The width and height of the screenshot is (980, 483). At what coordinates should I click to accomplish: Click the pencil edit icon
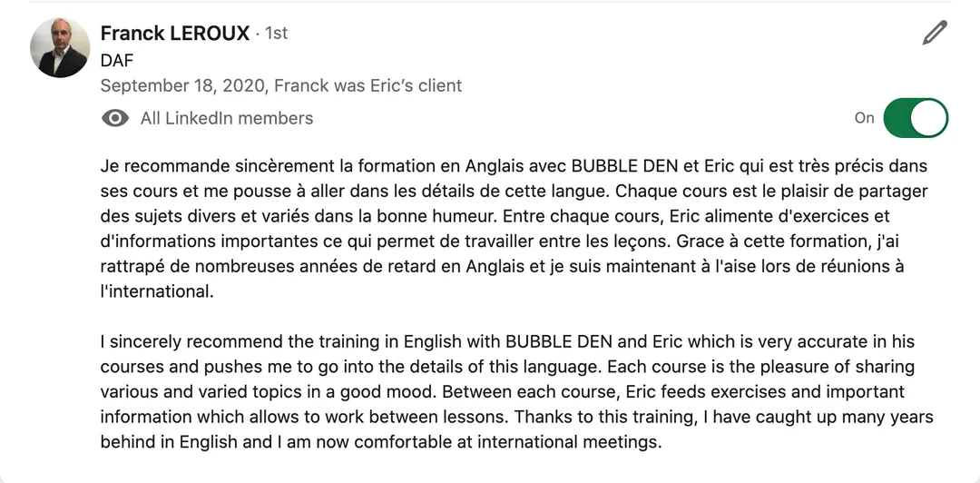pyautogui.click(x=934, y=34)
